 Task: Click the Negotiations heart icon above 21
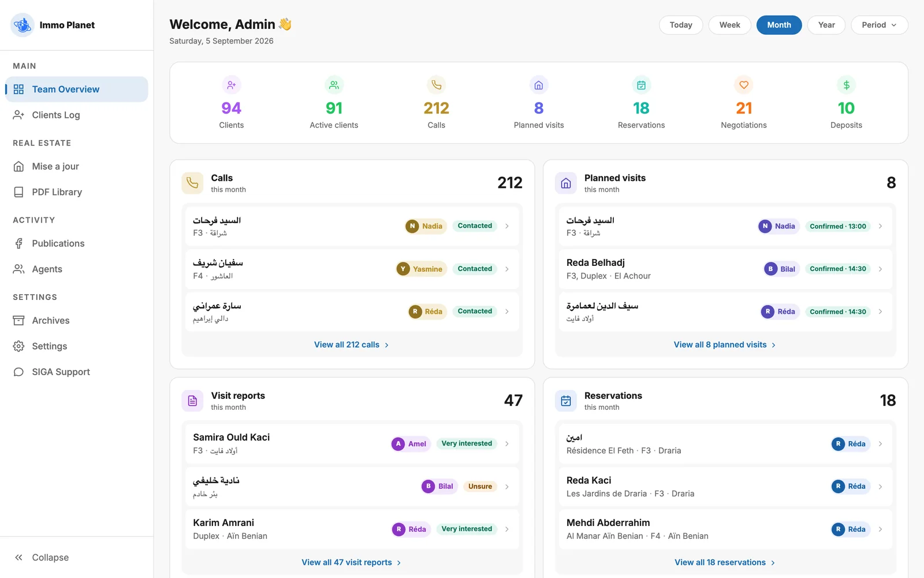coord(744,85)
